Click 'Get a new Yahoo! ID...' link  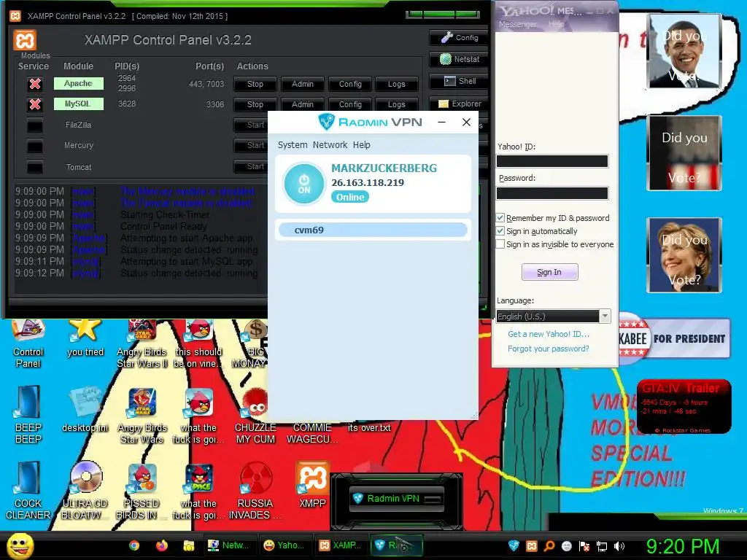pos(549,334)
